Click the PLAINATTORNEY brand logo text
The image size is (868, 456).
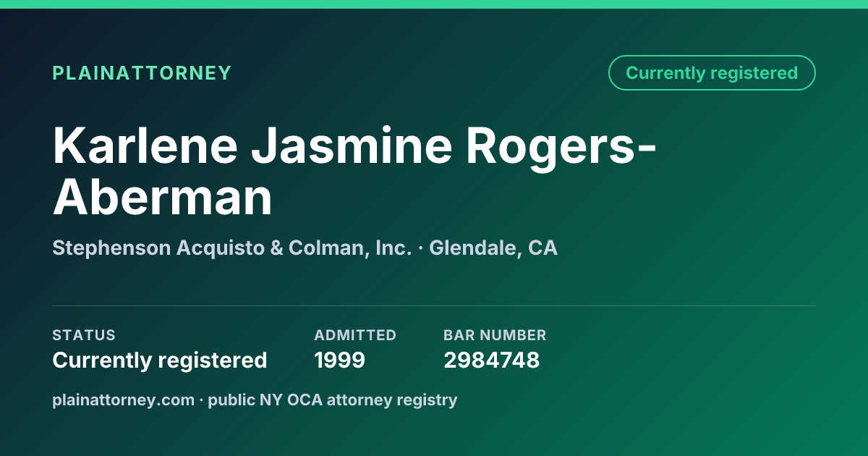pos(142,73)
